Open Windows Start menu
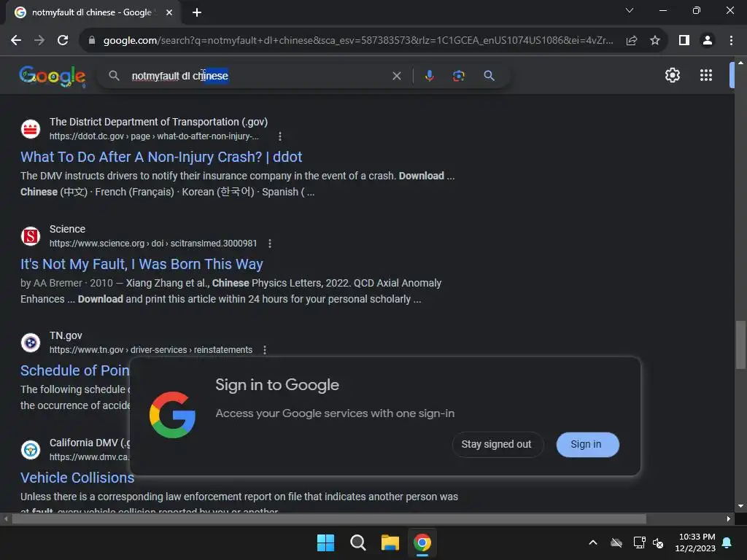 click(x=325, y=542)
